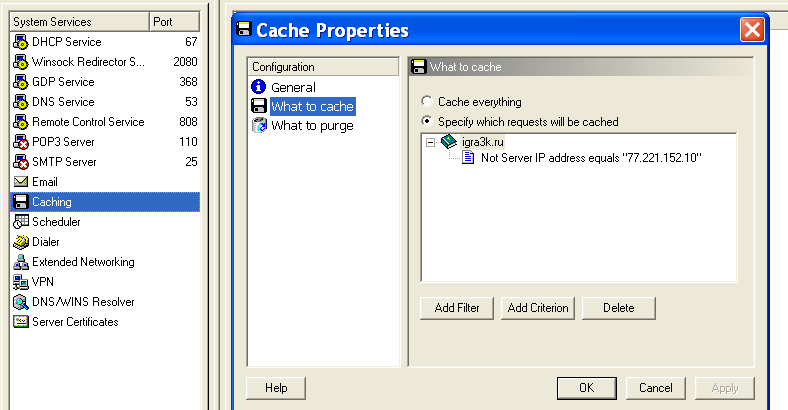Open the VPN service icon
Viewport: 788px width, 410px height.
pyautogui.click(x=21, y=282)
